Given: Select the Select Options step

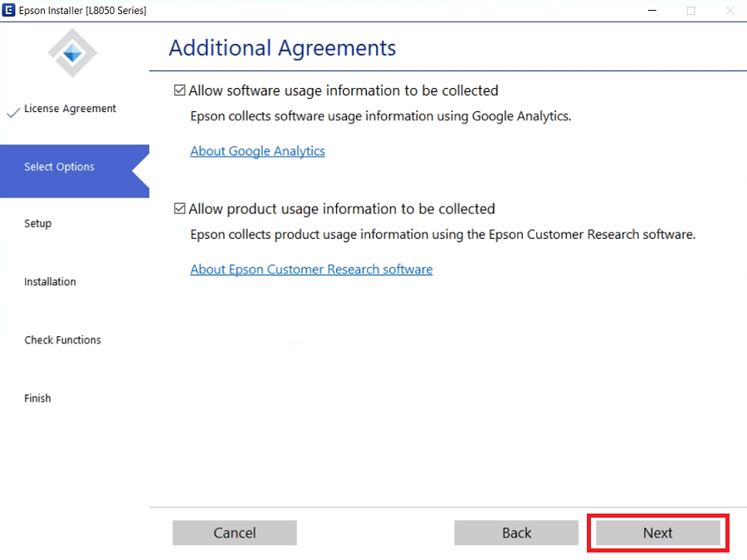Looking at the screenshot, I should pos(75,171).
